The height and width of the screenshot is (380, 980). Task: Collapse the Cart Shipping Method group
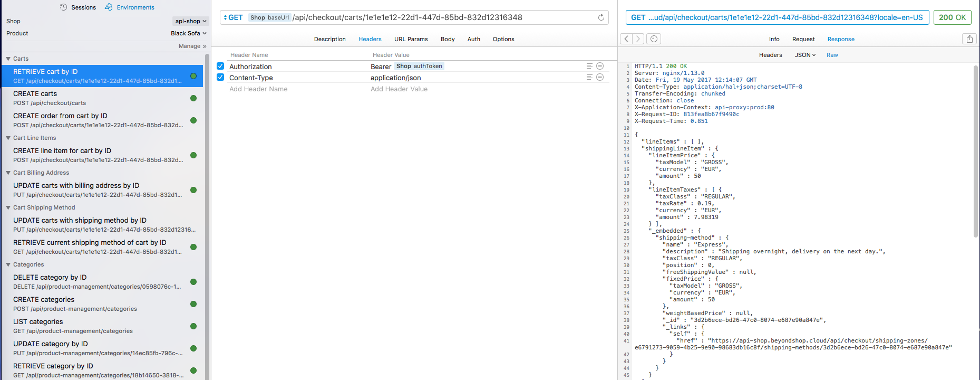(x=8, y=207)
